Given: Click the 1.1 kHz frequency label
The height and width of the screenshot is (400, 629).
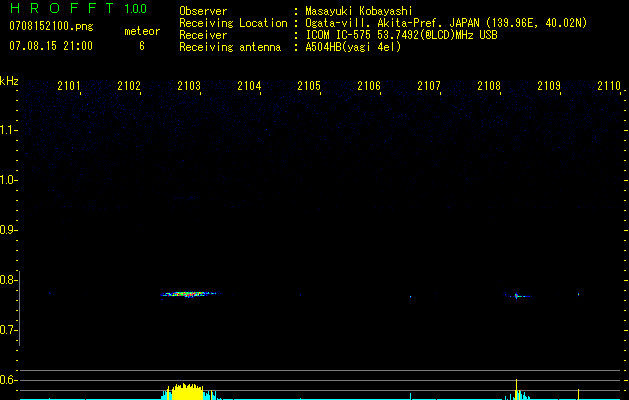Looking at the screenshot, I should click(7, 130).
